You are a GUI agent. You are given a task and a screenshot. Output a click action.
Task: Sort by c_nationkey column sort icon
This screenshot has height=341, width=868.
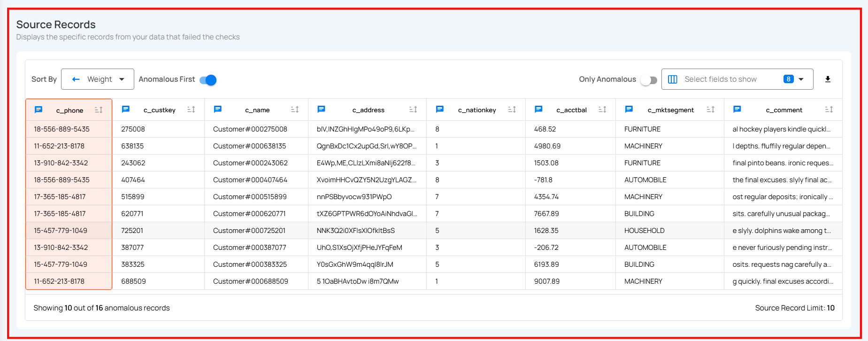click(x=512, y=109)
